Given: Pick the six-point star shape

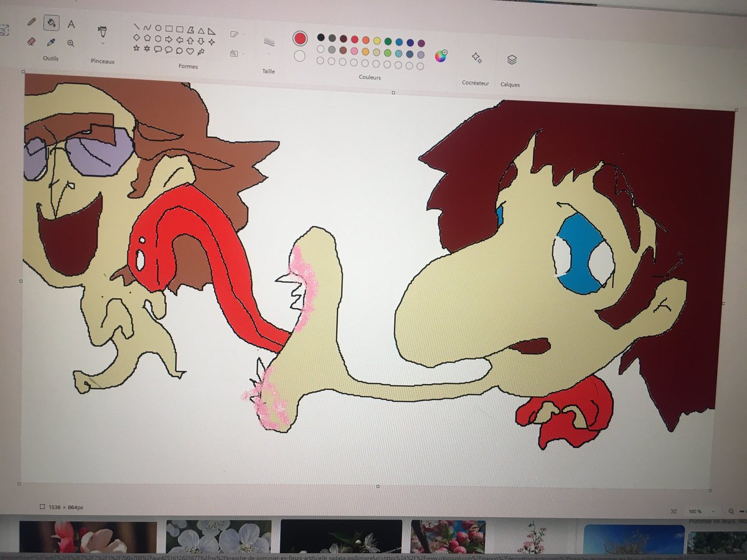Looking at the screenshot, I should [147, 49].
